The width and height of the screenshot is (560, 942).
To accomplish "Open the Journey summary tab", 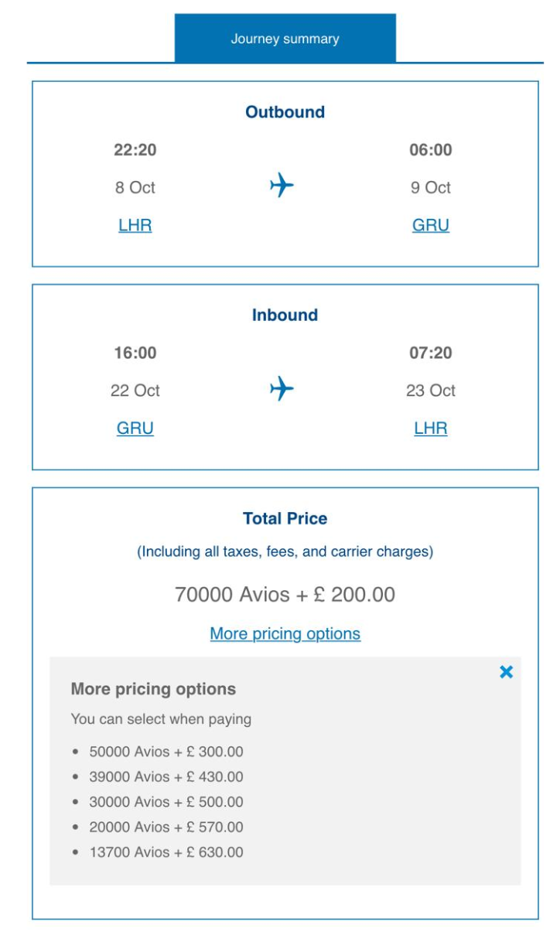I will 285,39.
